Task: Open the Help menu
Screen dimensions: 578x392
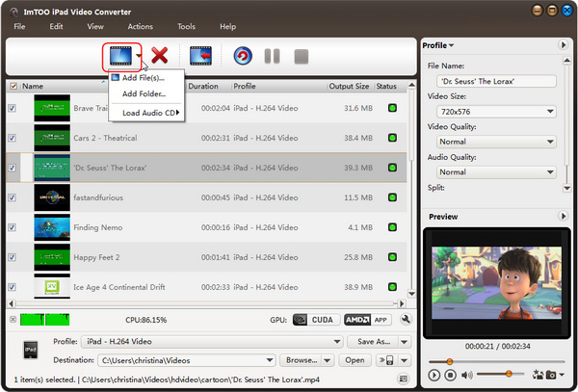Action: click(227, 27)
